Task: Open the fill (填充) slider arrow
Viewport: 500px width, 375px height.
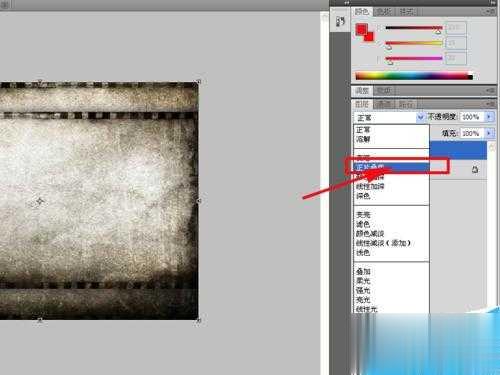Action: (x=489, y=133)
